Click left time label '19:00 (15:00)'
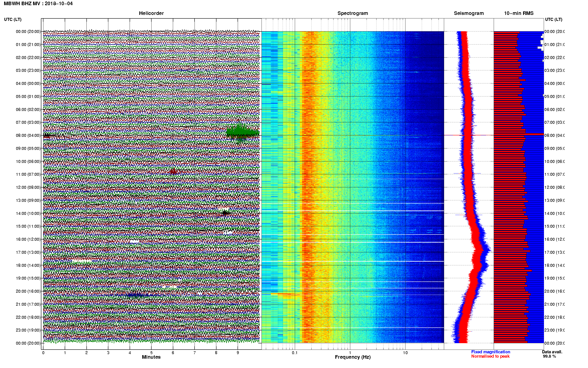This screenshot has width=588, height=368. click(28, 278)
